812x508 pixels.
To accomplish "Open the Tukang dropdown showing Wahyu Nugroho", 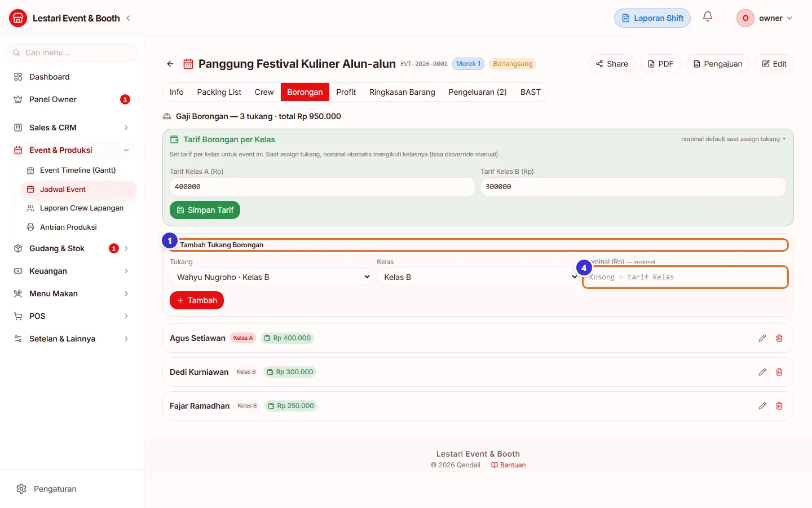I will [x=271, y=277].
